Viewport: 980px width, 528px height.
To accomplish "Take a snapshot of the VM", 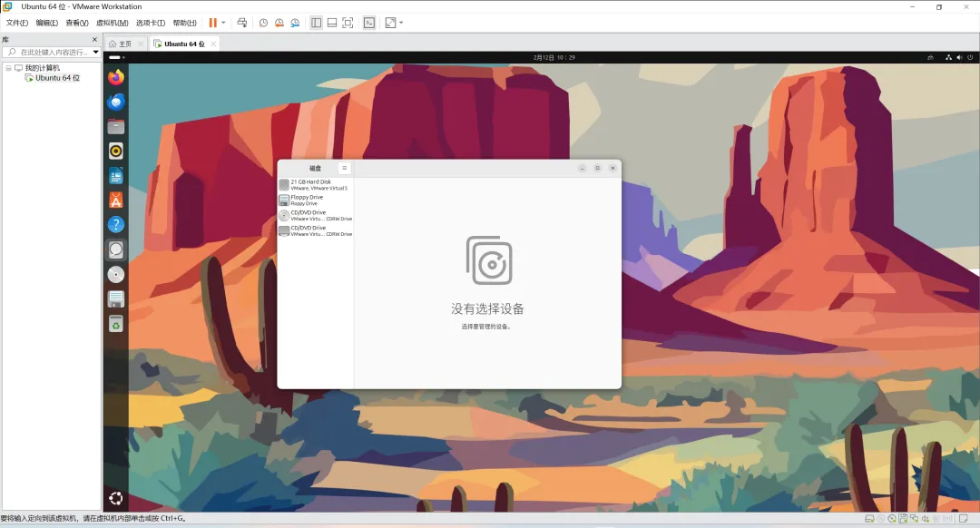I will pyautogui.click(x=264, y=23).
